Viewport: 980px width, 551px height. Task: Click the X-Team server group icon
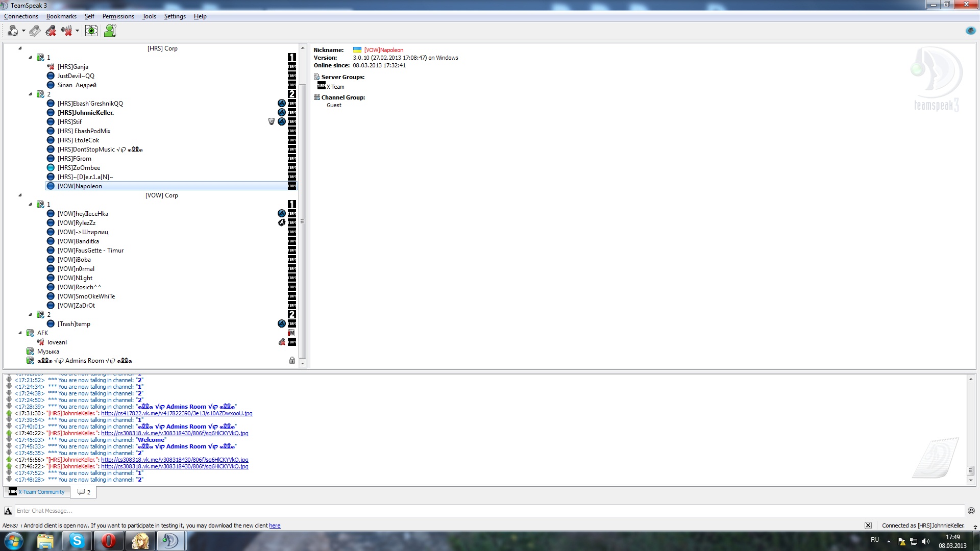click(x=321, y=86)
